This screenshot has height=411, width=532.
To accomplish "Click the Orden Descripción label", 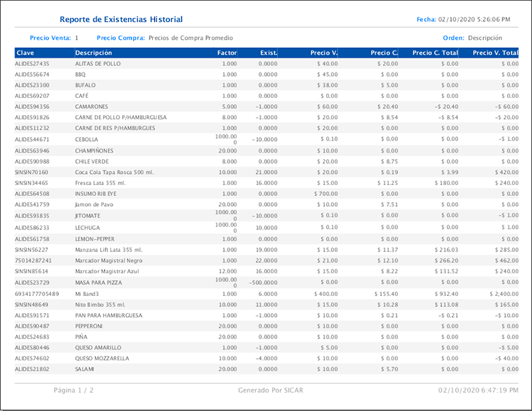I will click(x=472, y=38).
